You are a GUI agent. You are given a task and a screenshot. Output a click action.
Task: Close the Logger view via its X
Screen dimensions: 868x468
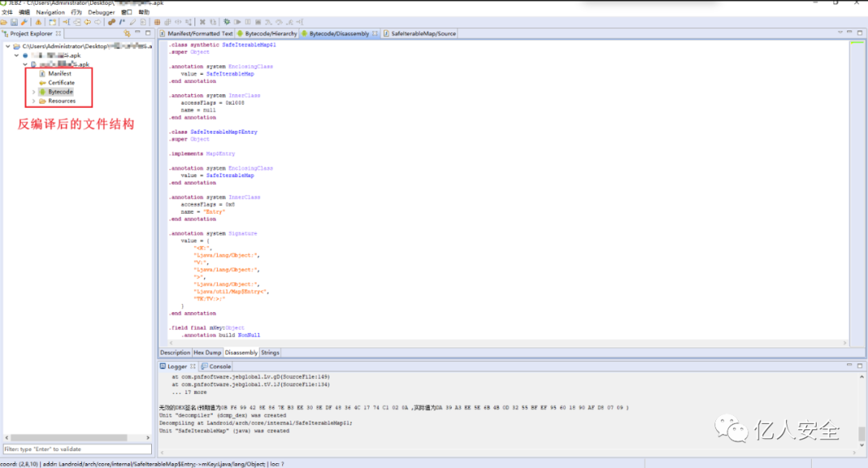(x=193, y=366)
